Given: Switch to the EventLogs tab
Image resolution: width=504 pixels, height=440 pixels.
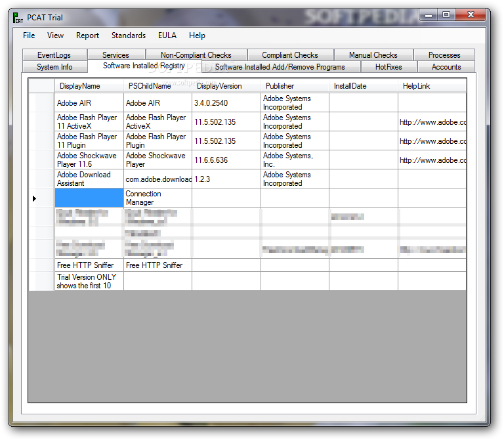Looking at the screenshot, I should (54, 55).
